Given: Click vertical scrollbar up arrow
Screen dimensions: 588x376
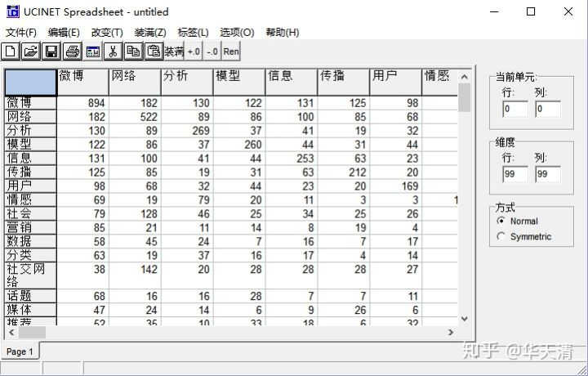Looking at the screenshot, I should 464,77.
